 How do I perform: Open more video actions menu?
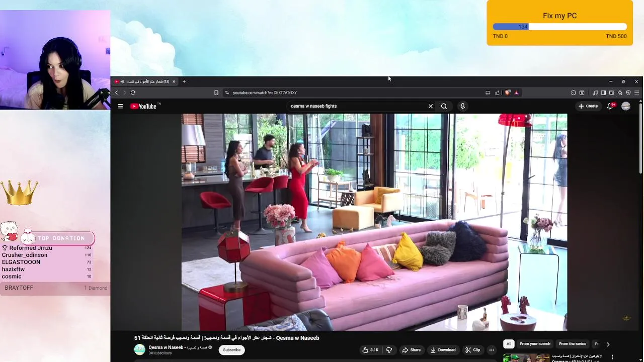492,350
